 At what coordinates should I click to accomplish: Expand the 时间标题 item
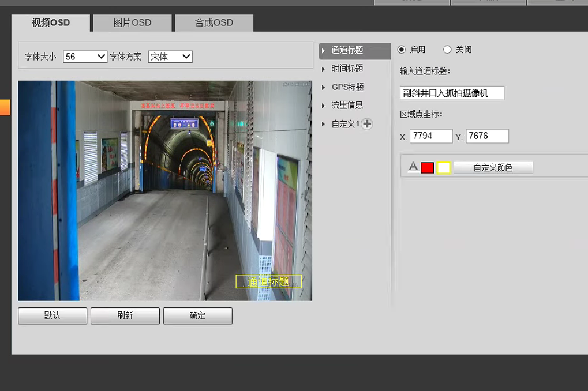pos(347,69)
